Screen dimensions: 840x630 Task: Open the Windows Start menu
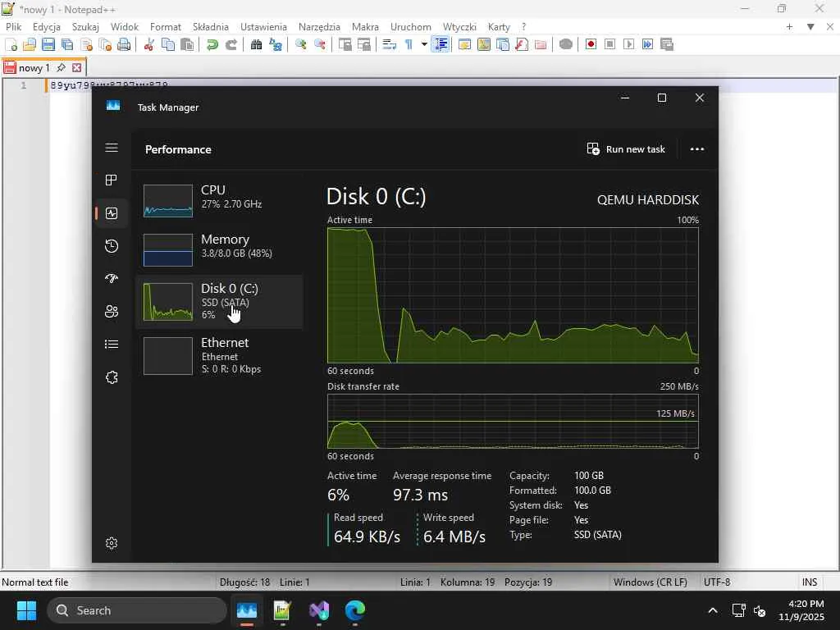click(26, 610)
